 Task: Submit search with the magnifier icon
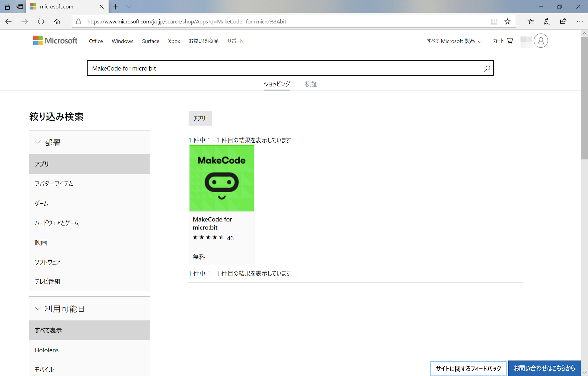point(487,69)
